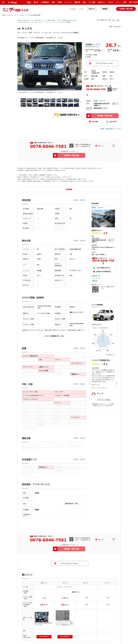
Task: Copy the address in the 販売店詳細 sidebar
Action: coord(112,240)
